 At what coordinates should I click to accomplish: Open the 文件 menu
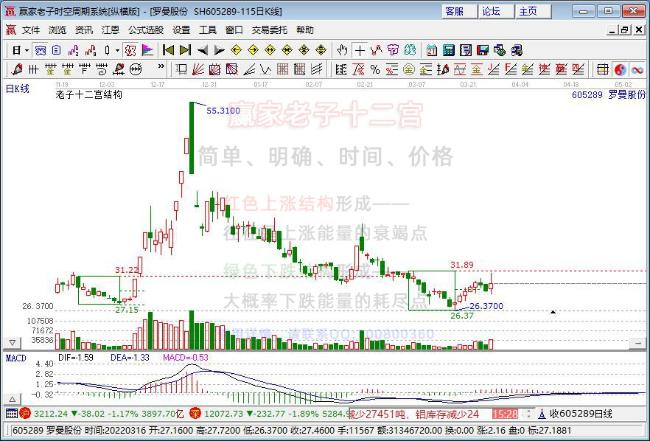click(31, 30)
